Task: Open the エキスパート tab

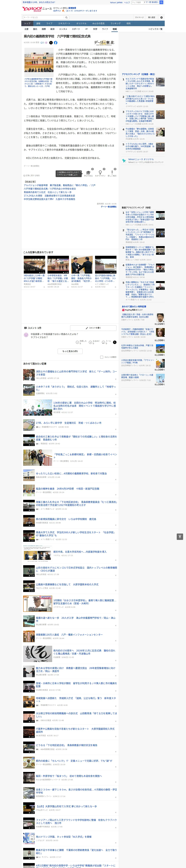Action: [x=64, y=24]
